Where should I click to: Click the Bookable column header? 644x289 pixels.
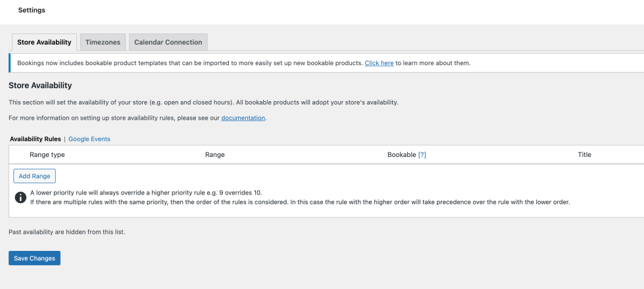(x=401, y=155)
